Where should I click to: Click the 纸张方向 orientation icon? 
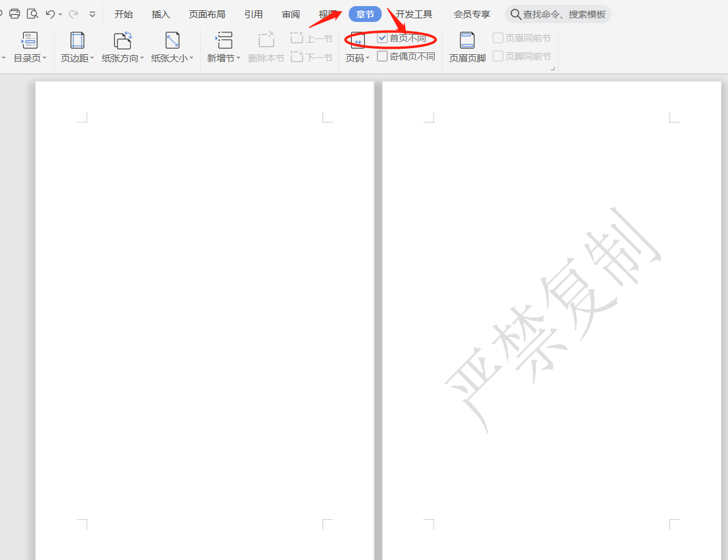(123, 41)
